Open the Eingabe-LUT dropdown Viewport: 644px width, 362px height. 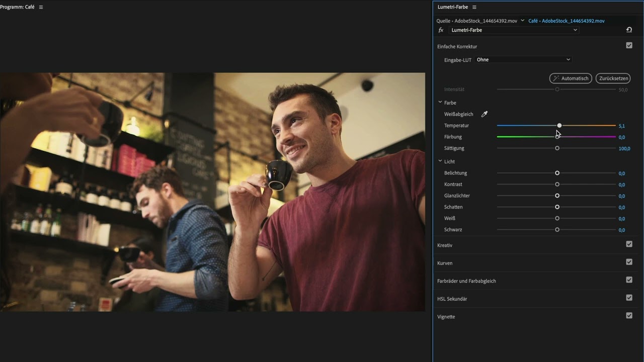tap(523, 60)
